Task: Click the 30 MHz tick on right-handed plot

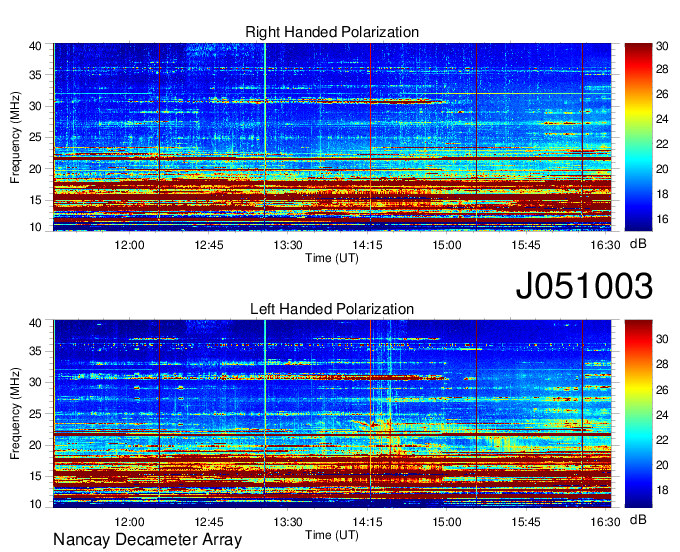Action: pos(35,106)
